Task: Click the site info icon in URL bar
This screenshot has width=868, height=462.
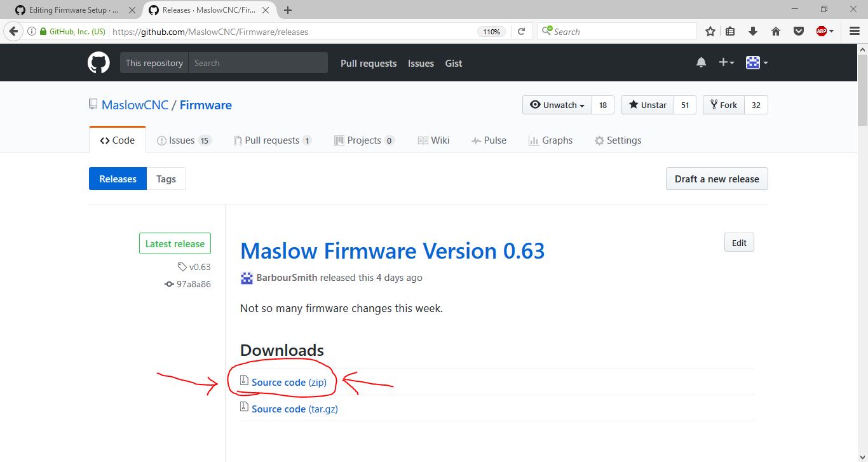Action: point(32,31)
